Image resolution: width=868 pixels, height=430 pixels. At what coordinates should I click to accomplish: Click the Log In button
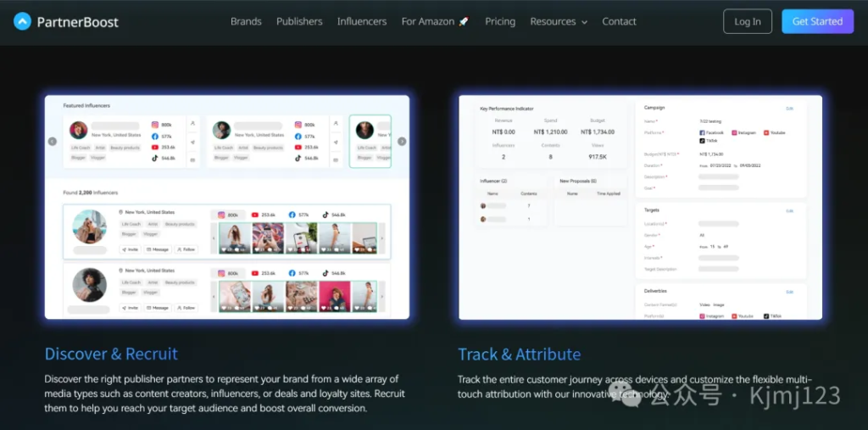tap(748, 21)
